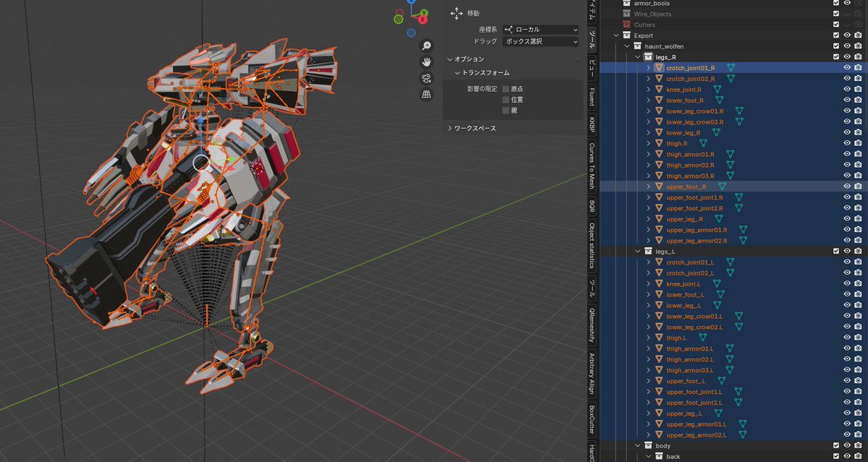Select upper_foot_joint2.R in outliner

coord(694,208)
